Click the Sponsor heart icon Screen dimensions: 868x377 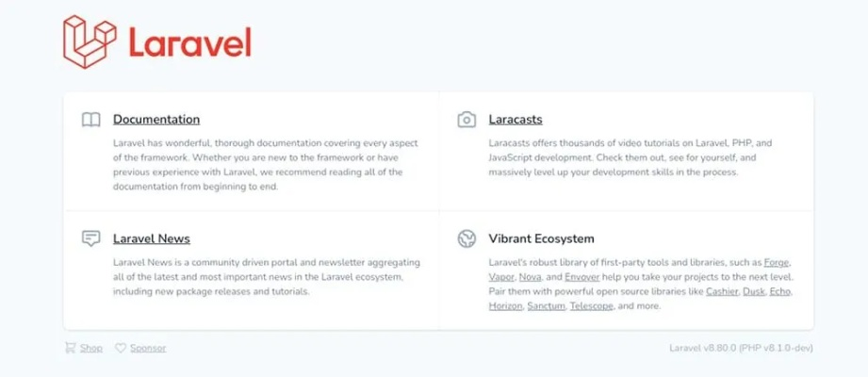[121, 348]
